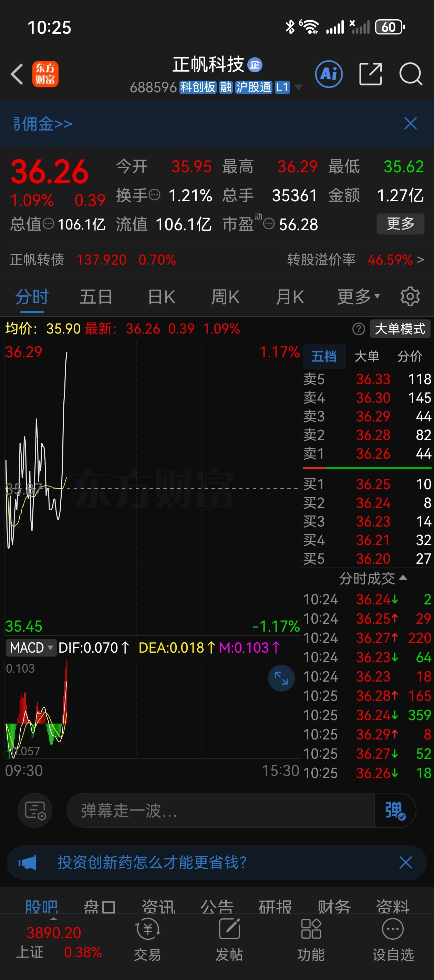Dismiss the 投资创新药 notice
434x980 pixels.
405,862
